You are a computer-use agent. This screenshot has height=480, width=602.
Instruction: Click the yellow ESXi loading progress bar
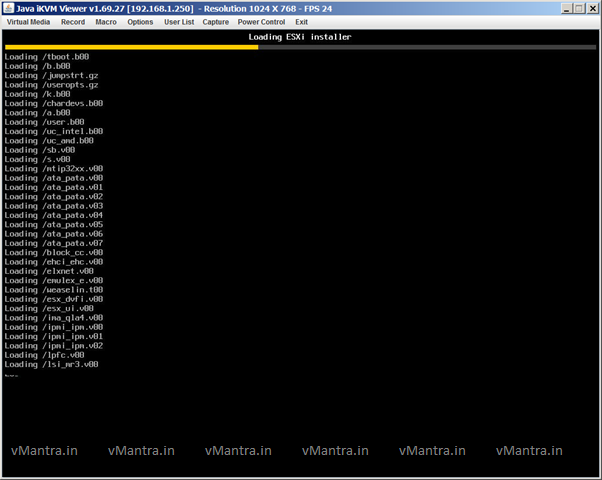[x=132, y=47]
